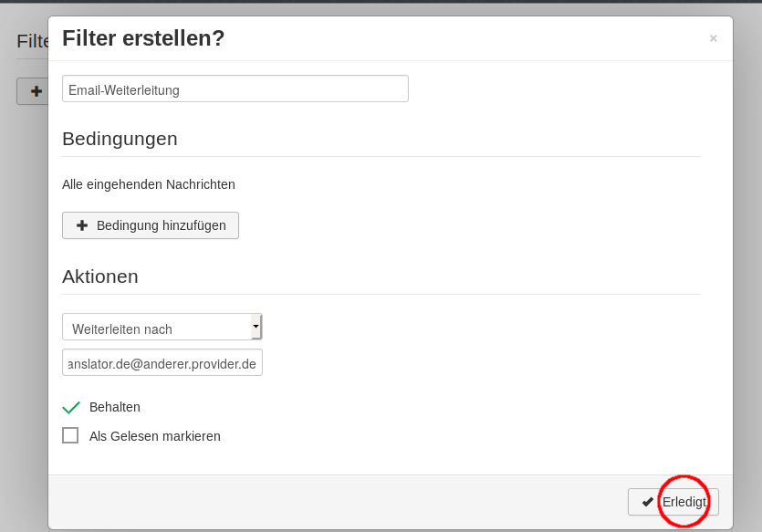Close the Filter erstellen dialog
Image resolution: width=762 pixels, height=532 pixels.
click(x=713, y=38)
